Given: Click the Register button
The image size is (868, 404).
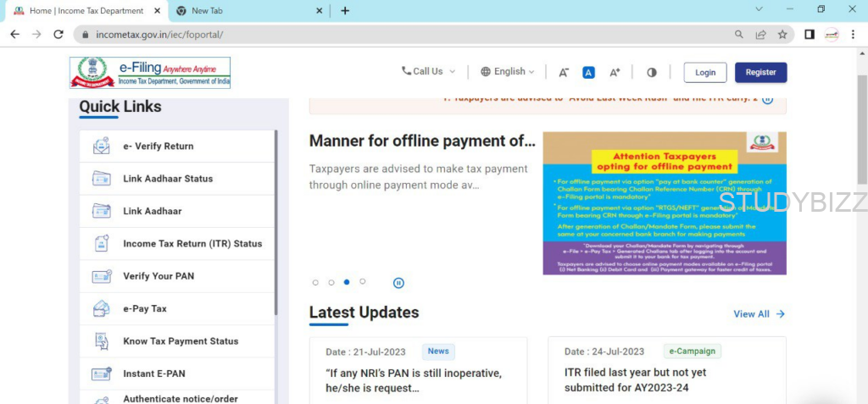Looking at the screenshot, I should coord(760,73).
